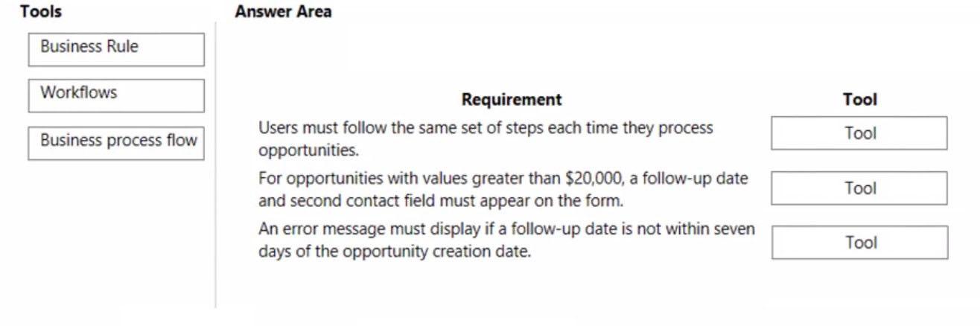Select the Business Rule tool box
The height and width of the screenshot is (326, 980).
click(115, 49)
